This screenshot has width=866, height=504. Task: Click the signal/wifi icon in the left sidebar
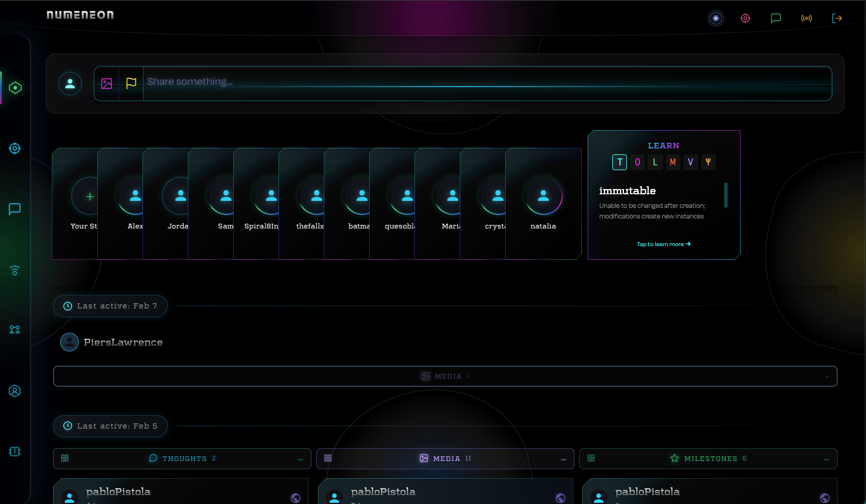pyautogui.click(x=15, y=270)
